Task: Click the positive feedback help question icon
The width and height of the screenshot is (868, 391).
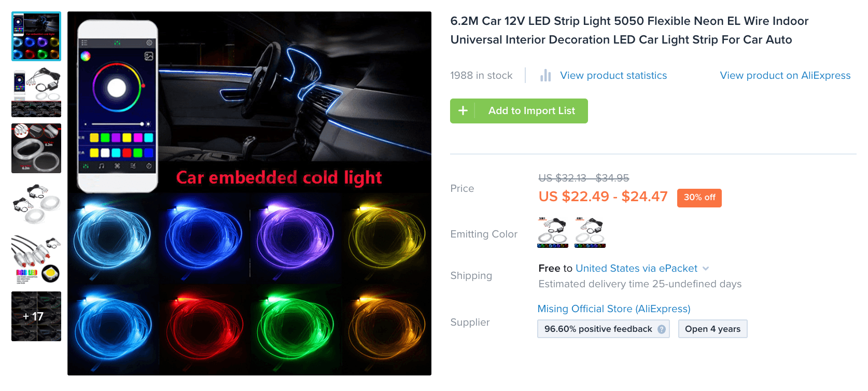Action: tap(662, 329)
